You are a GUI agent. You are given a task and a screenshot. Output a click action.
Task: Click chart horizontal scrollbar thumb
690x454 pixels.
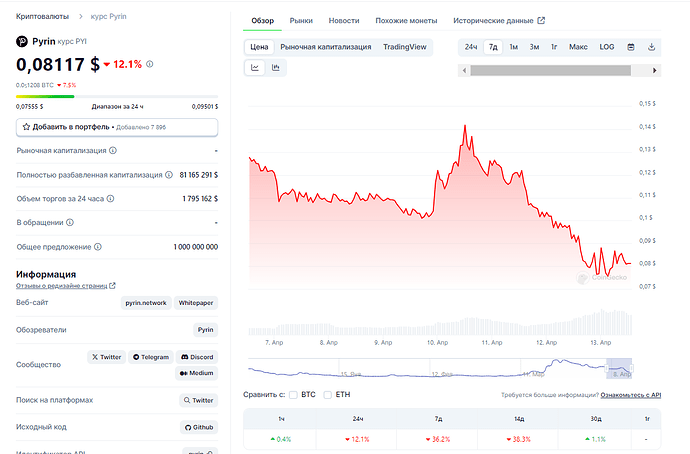click(551, 70)
